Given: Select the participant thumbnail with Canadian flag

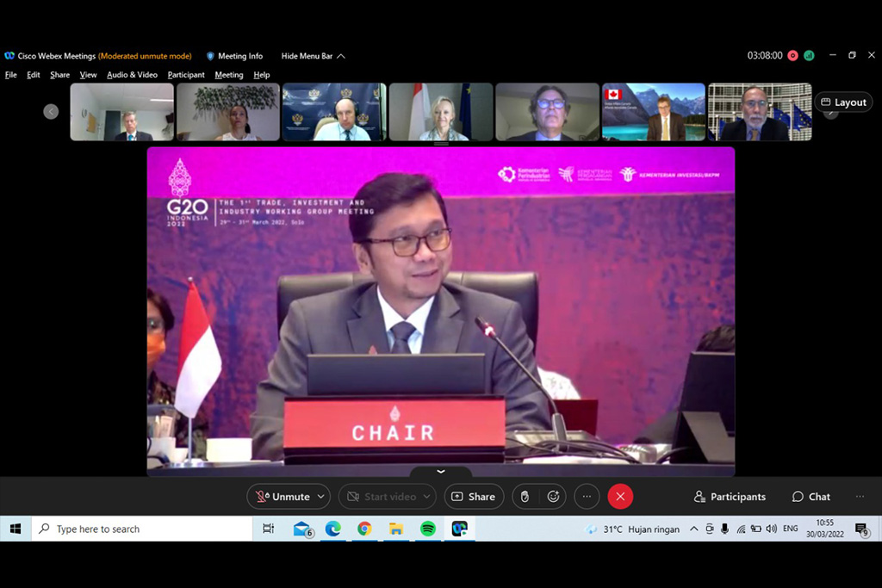Looking at the screenshot, I should click(x=653, y=112).
